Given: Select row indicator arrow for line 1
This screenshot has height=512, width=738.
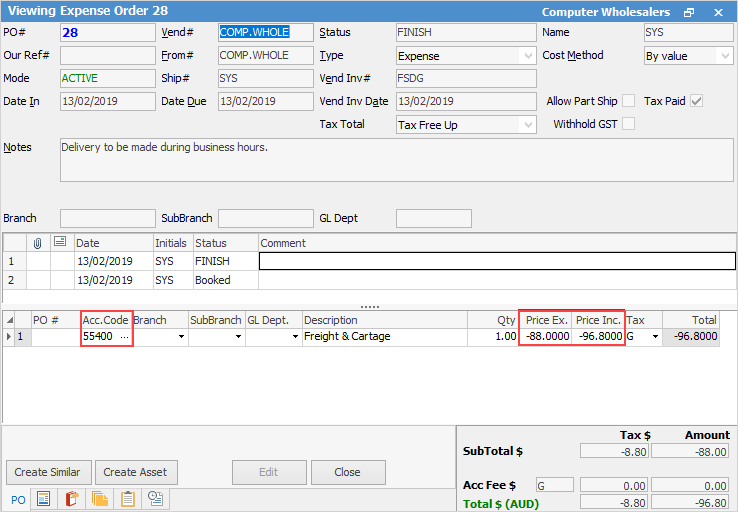Looking at the screenshot, I should click(x=9, y=336).
